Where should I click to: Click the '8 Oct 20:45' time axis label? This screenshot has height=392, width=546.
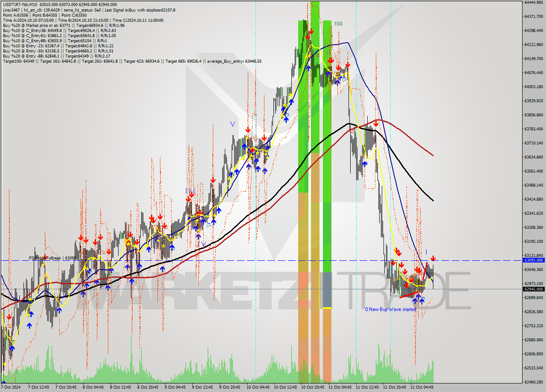pos(148,387)
